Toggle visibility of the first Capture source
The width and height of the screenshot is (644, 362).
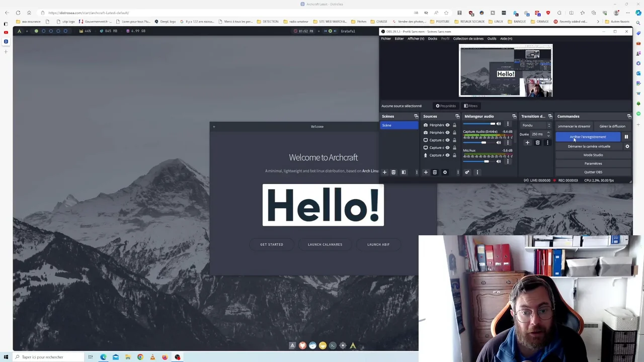point(447,140)
